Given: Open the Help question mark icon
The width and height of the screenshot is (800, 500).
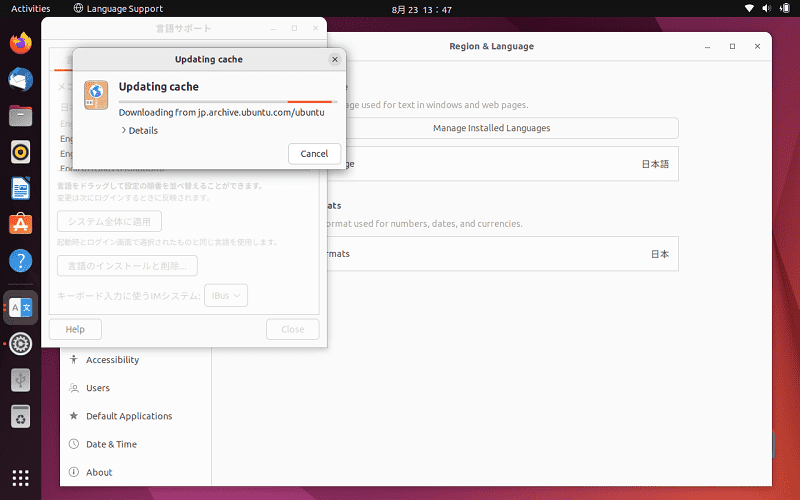Looking at the screenshot, I should coord(20,261).
